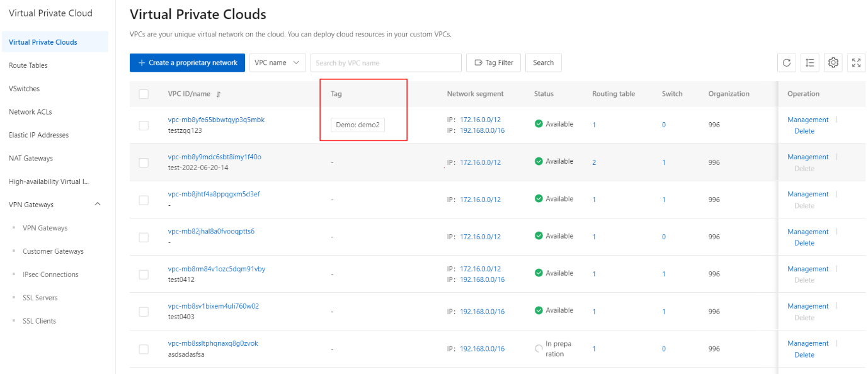Open SSL Servers sub-item
This screenshot has width=868, height=374.
click(x=40, y=298)
